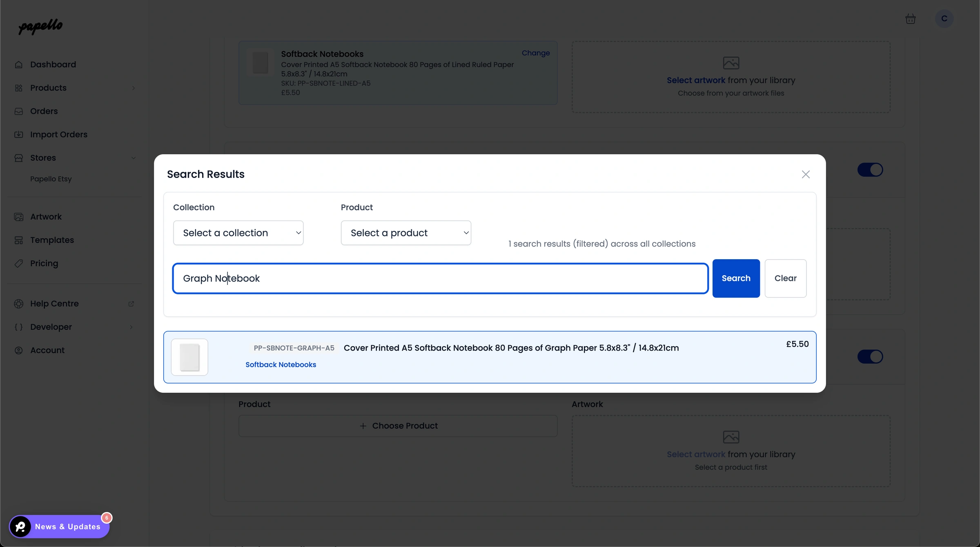The height and width of the screenshot is (547, 980).
Task: Disable the top toggle switch on the right
Action: 870,170
